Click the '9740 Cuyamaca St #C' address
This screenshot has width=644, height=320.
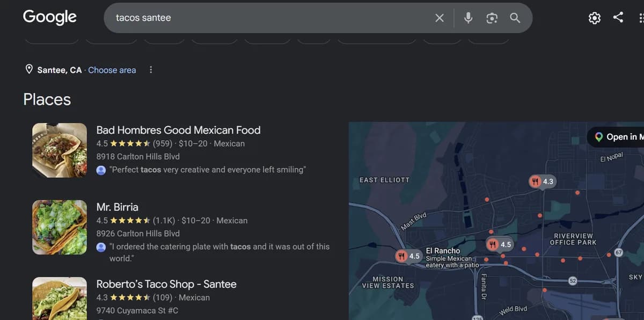click(137, 310)
